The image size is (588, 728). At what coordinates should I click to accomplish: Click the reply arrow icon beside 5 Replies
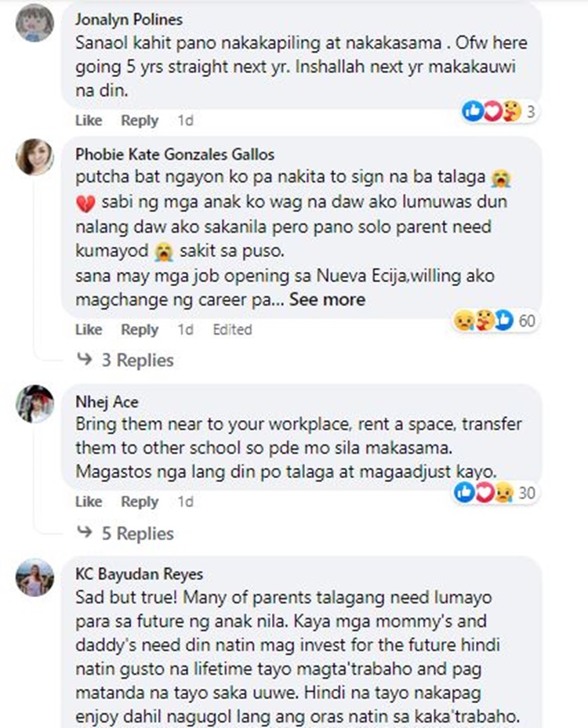pos(85,532)
